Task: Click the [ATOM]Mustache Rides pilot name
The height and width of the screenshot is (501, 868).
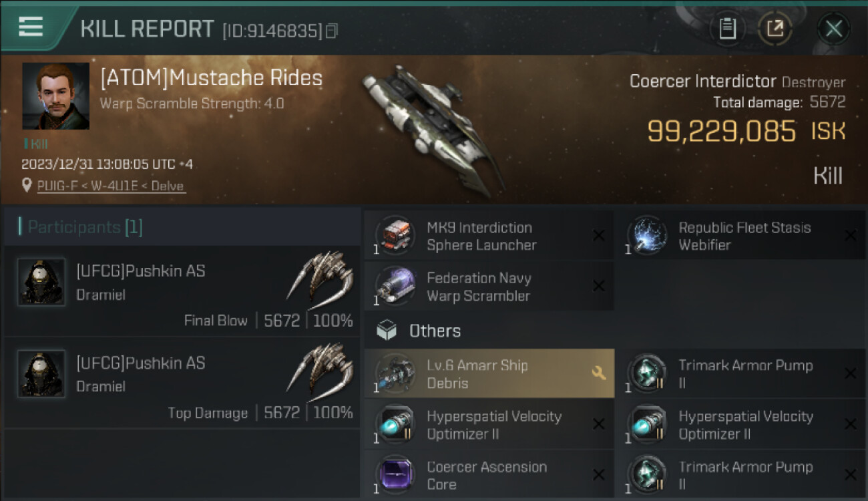Action: pyautogui.click(x=211, y=78)
